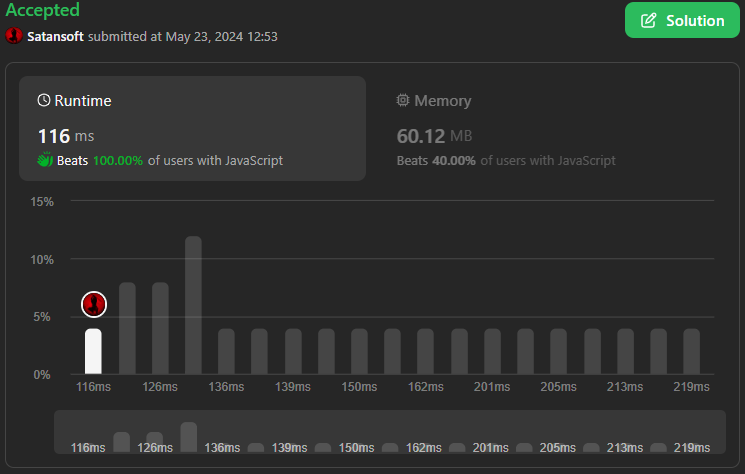745x474 pixels.
Task: Click the tallest bar in the mini overview chart
Action: (x=188, y=437)
